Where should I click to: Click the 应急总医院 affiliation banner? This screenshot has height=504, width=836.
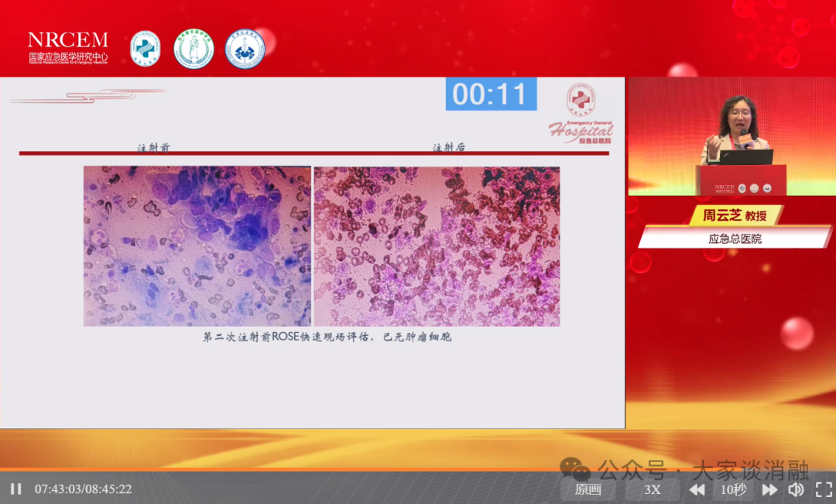point(735,238)
